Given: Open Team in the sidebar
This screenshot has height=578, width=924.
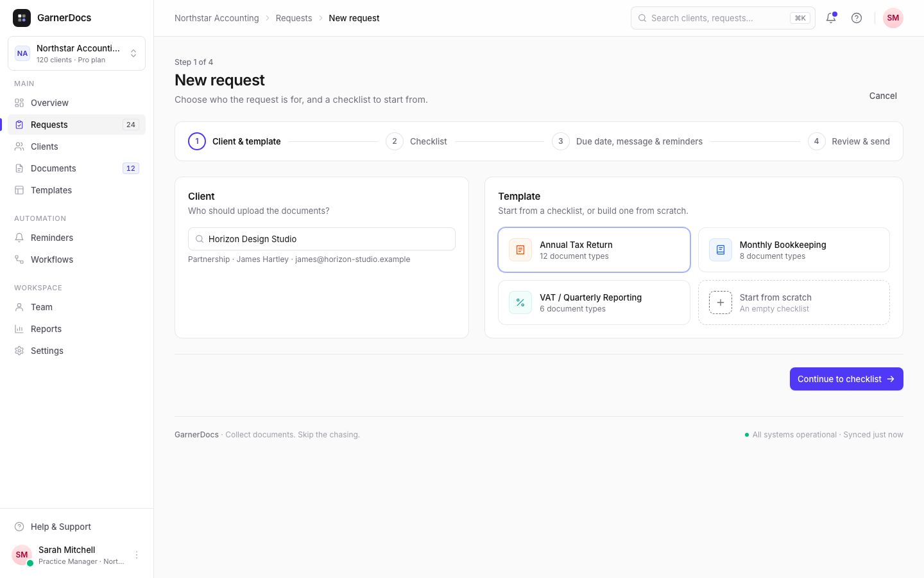Looking at the screenshot, I should (x=77, y=307).
